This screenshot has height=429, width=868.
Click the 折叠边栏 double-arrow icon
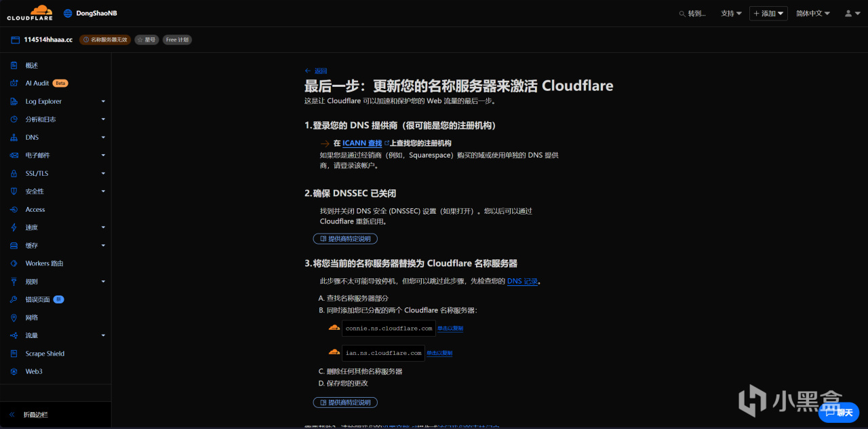(x=12, y=414)
